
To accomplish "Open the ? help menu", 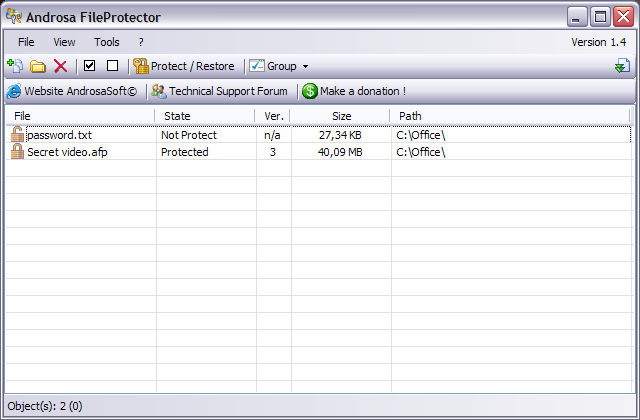I will [141, 42].
